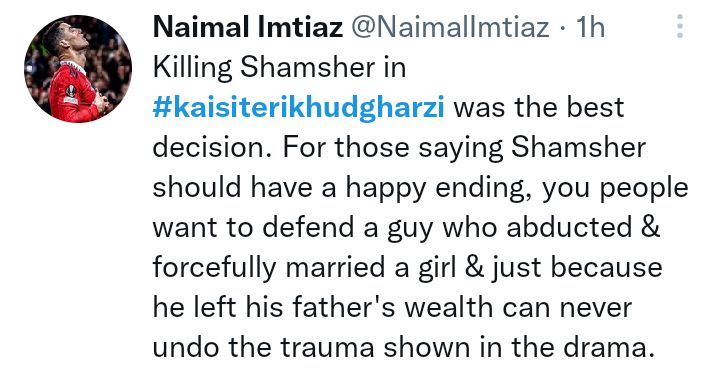Click the line "want to defend a guy"
Viewport: 720px width, 368px height.
(x=406, y=228)
